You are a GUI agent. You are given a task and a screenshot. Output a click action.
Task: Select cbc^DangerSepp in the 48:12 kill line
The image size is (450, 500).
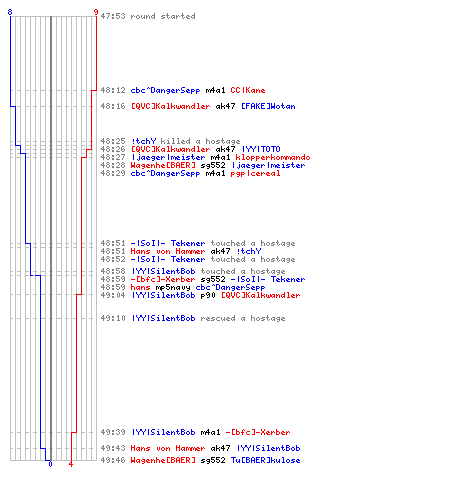(165, 90)
